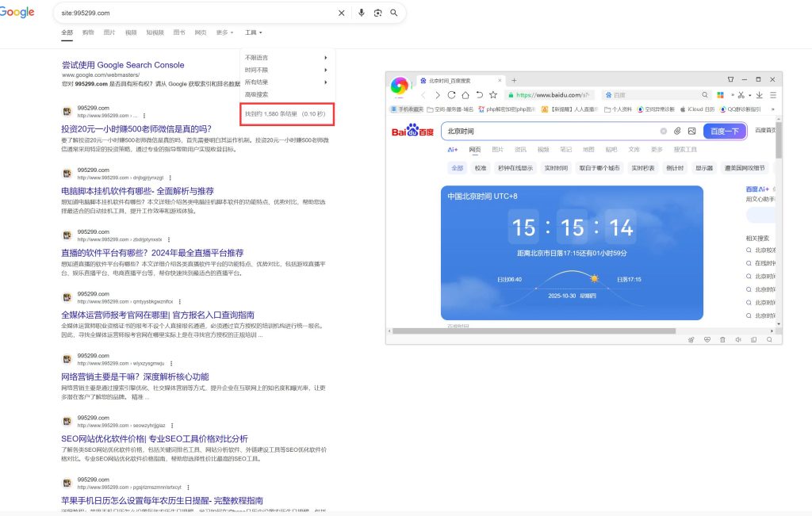Screen dimensions: 812x516
Task: Expand the 更多 dropdown in Google tabs
Action: pyautogui.click(x=227, y=32)
